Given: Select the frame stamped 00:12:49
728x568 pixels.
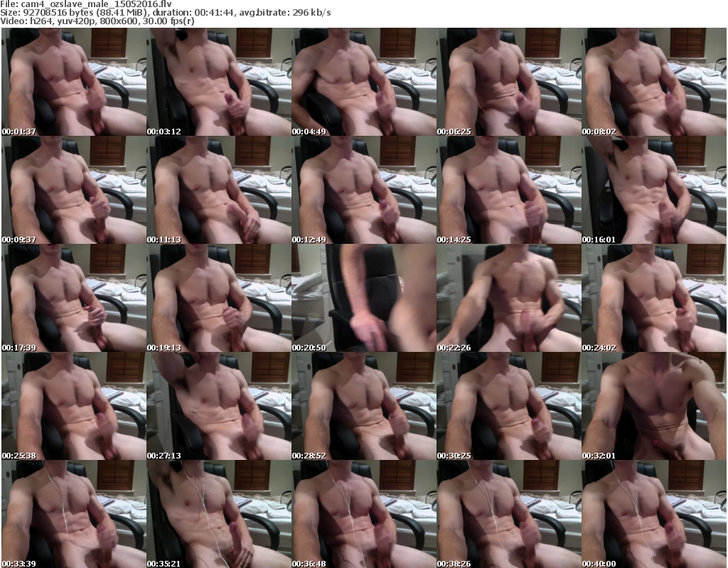Looking at the screenshot, I should [364, 190].
